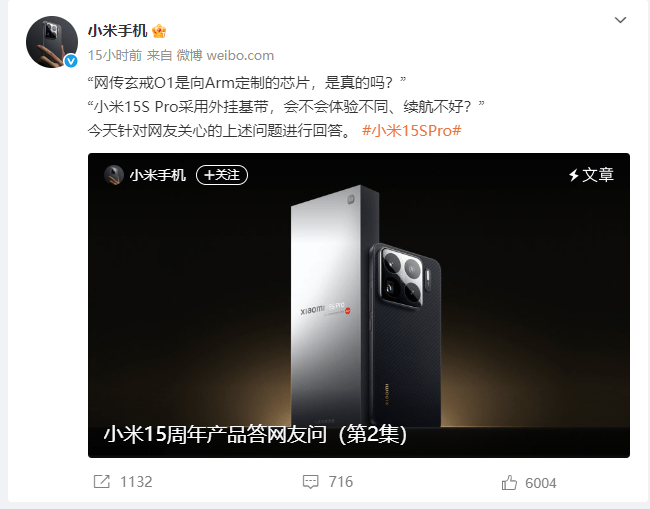Click the crown membership icon
Screen dimensions: 650x509
[159, 31]
